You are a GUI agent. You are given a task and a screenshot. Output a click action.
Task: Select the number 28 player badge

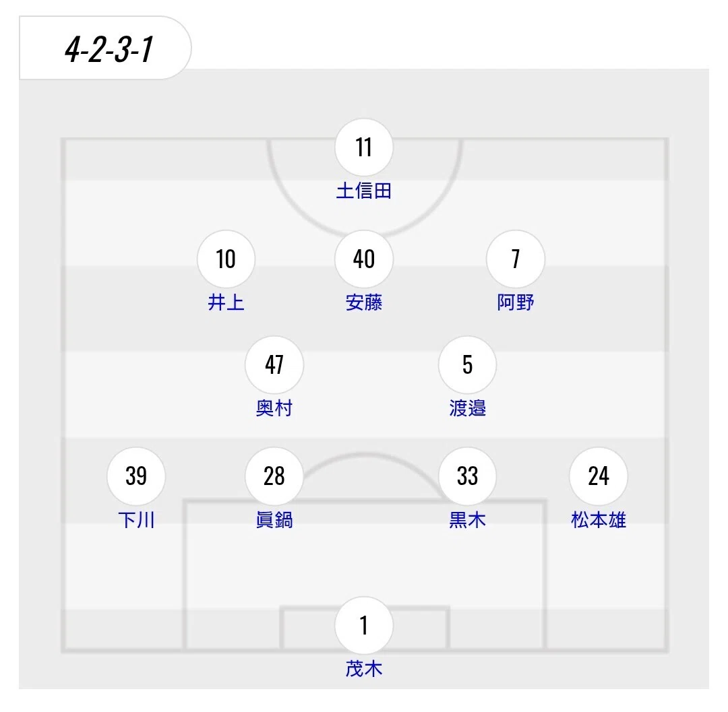pyautogui.click(x=274, y=476)
